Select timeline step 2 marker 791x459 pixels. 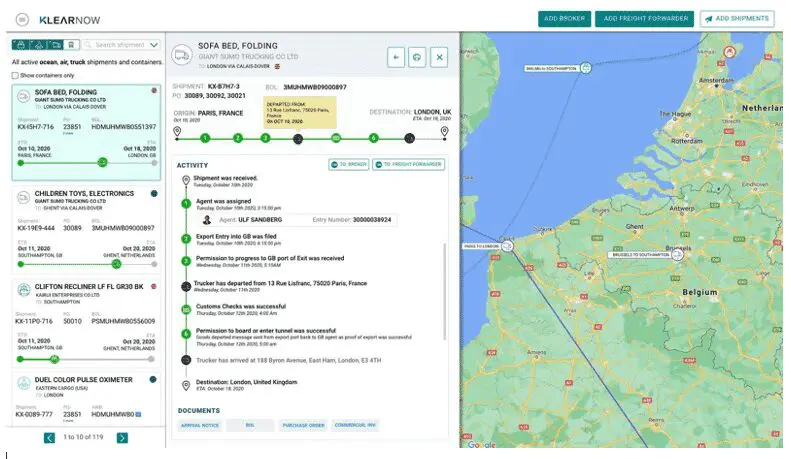[238, 138]
